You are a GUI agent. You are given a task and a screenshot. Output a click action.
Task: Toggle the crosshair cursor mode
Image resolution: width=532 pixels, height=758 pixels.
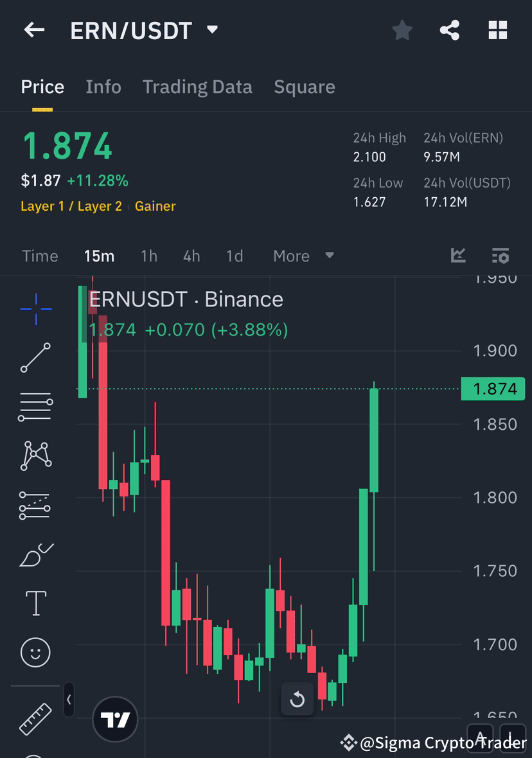[35, 309]
